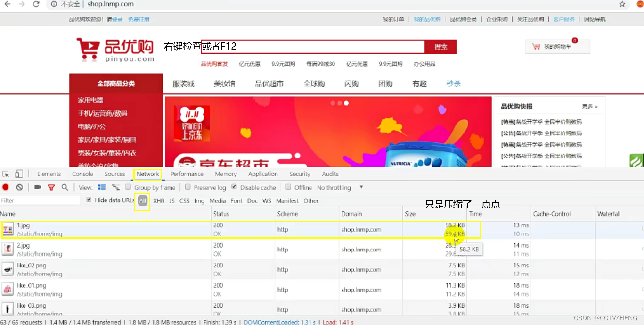Filter requests by Other
The height and width of the screenshot is (325, 644).
click(x=311, y=201)
